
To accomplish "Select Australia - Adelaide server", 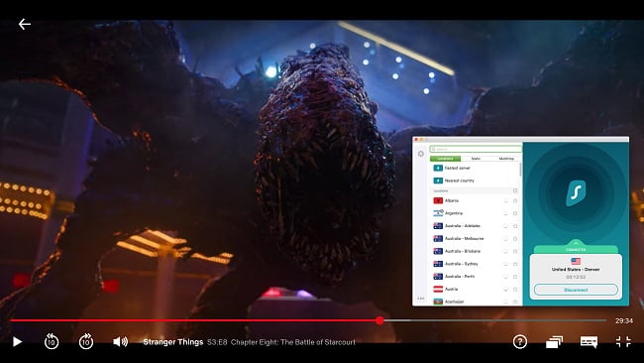I will click(476, 226).
